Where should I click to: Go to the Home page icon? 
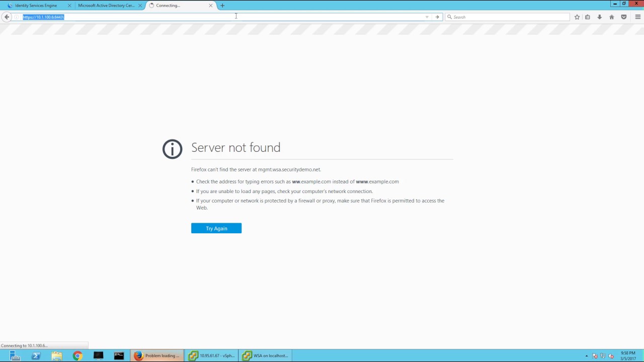(x=612, y=17)
